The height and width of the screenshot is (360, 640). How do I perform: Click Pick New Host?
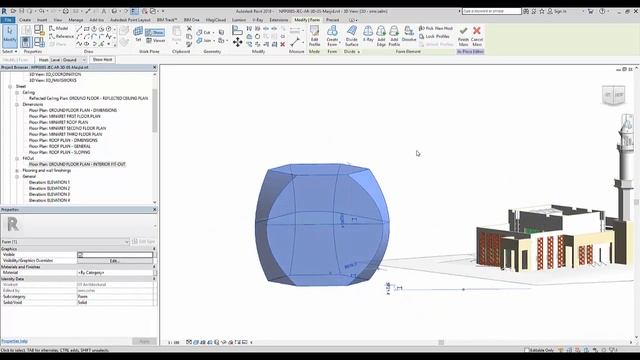436,28
